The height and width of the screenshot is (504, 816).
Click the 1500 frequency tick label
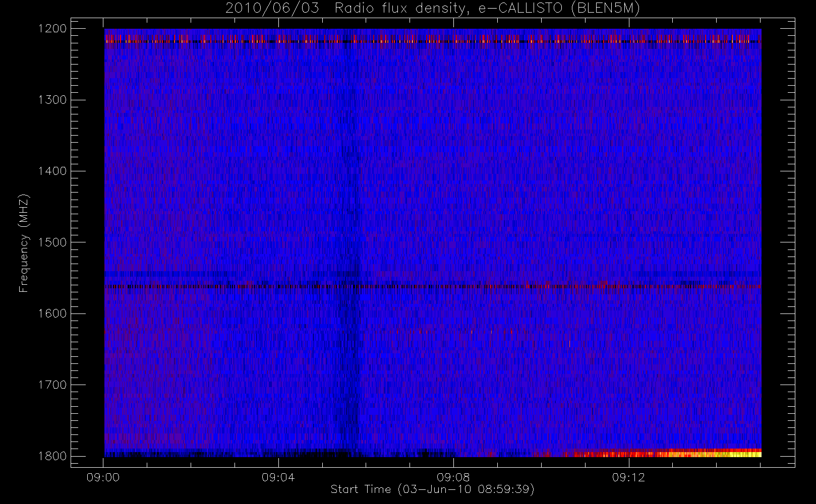(x=52, y=242)
